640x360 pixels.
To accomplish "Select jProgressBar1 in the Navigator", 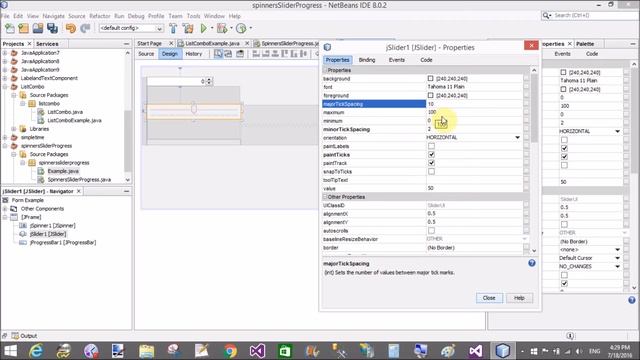I will coord(63,242).
